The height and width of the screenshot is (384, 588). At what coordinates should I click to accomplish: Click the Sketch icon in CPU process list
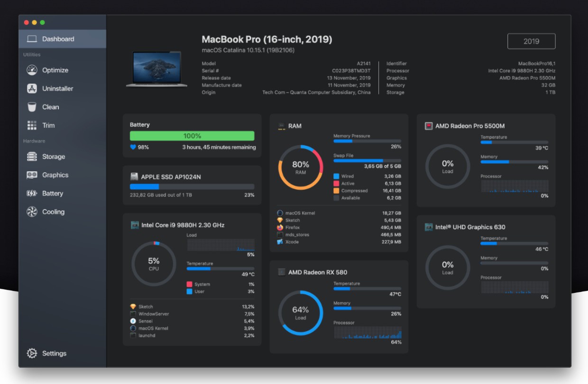[x=133, y=307]
